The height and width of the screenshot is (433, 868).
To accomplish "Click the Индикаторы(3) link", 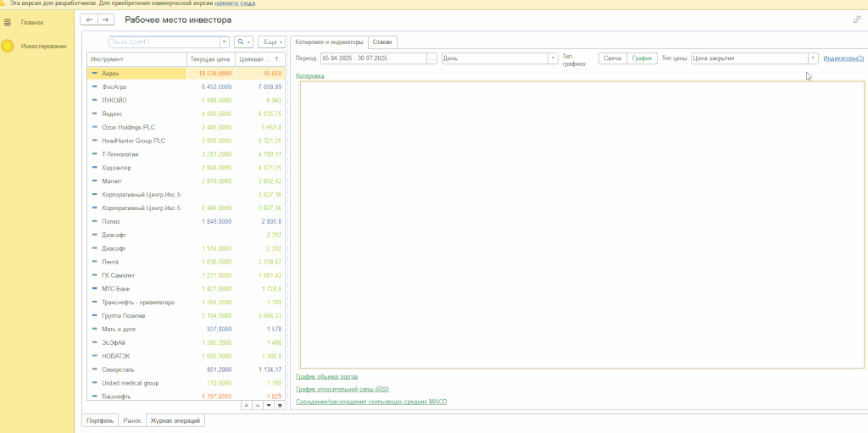I will pos(843,58).
